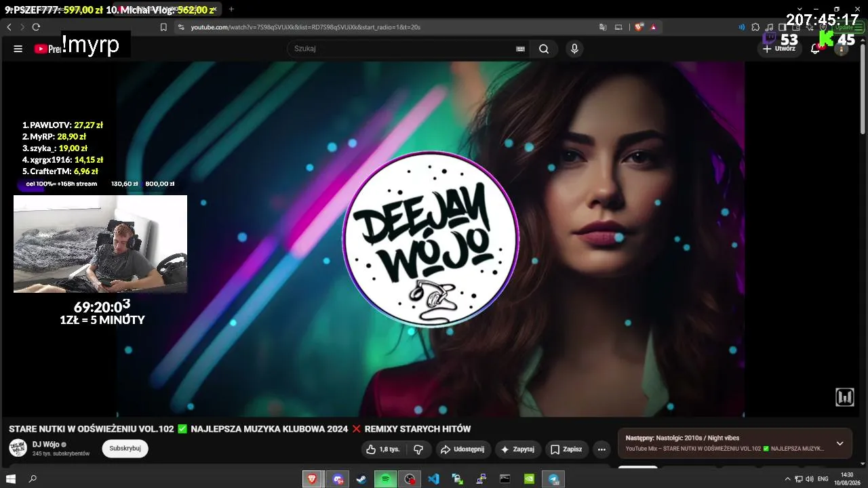Open the YouTube notifications bell
Viewport: 868px width, 488px height.
(x=816, y=49)
